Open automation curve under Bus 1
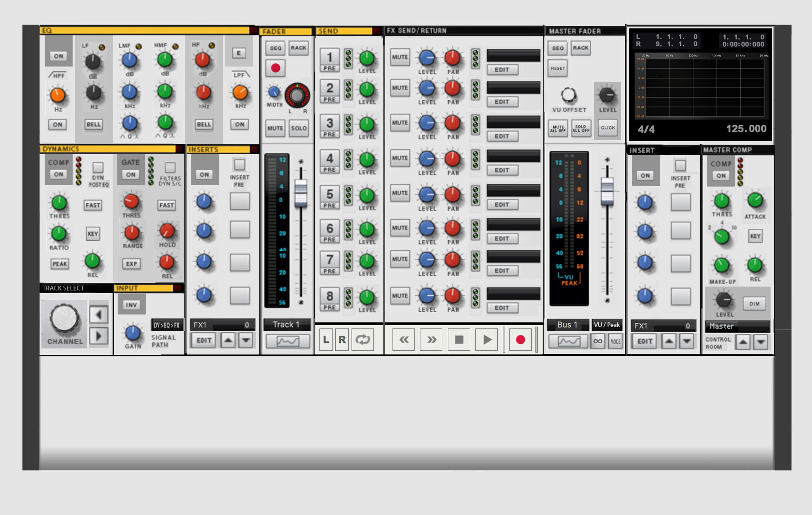Screen dimensions: 812x515 click(x=568, y=341)
